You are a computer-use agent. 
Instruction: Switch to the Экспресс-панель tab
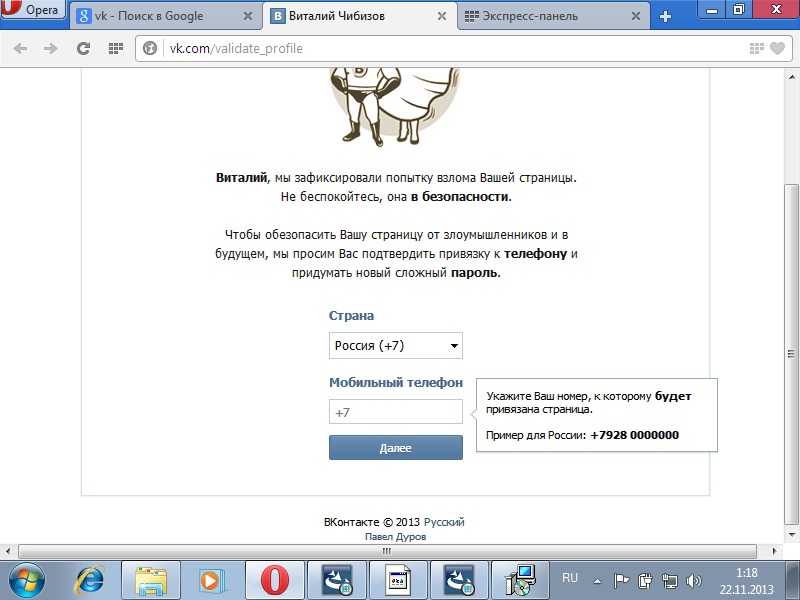coord(553,16)
